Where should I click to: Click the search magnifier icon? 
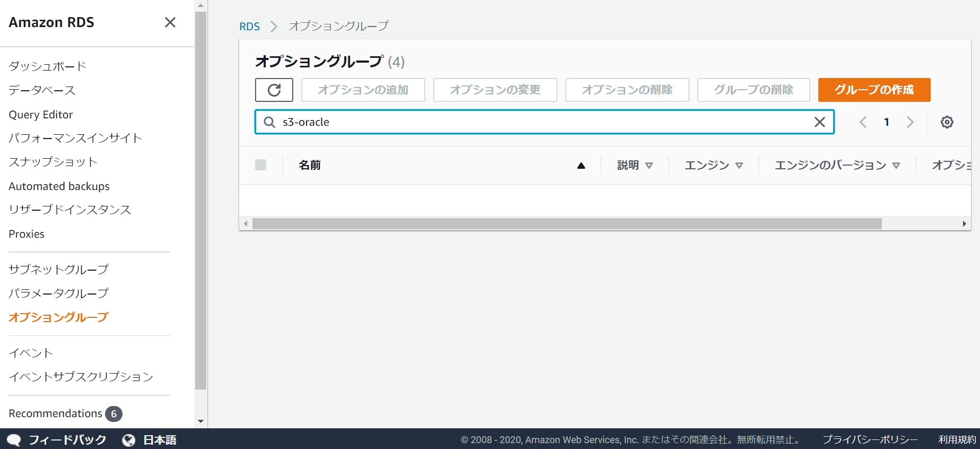coord(269,122)
